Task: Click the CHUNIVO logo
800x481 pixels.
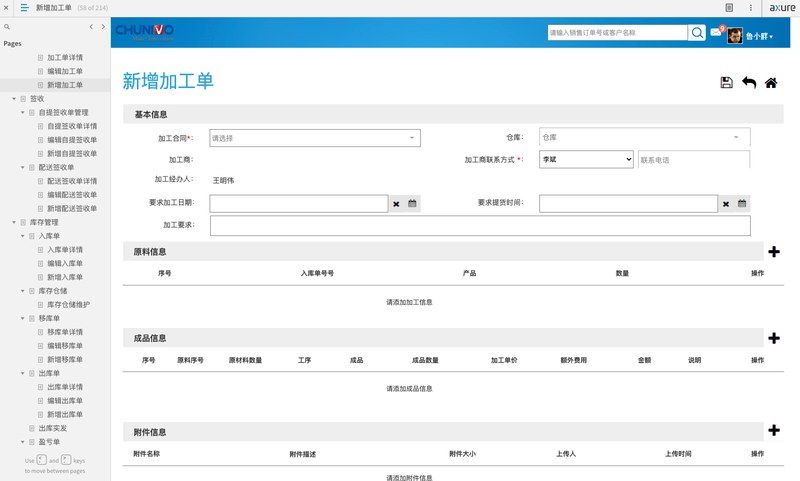Action: tap(144, 32)
